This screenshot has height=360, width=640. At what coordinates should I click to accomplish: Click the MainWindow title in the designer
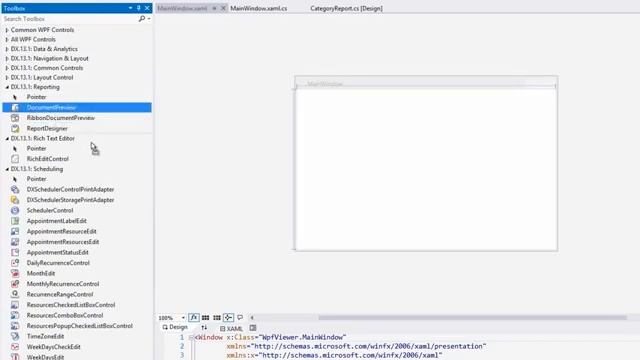[x=325, y=84]
